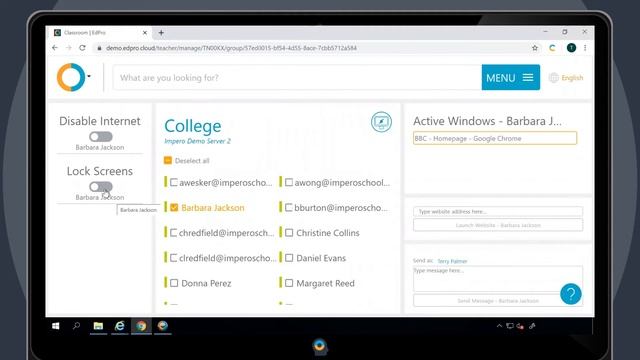Reload the page with refresh icon
Viewport: 640px width, 360px height.
[x=82, y=48]
